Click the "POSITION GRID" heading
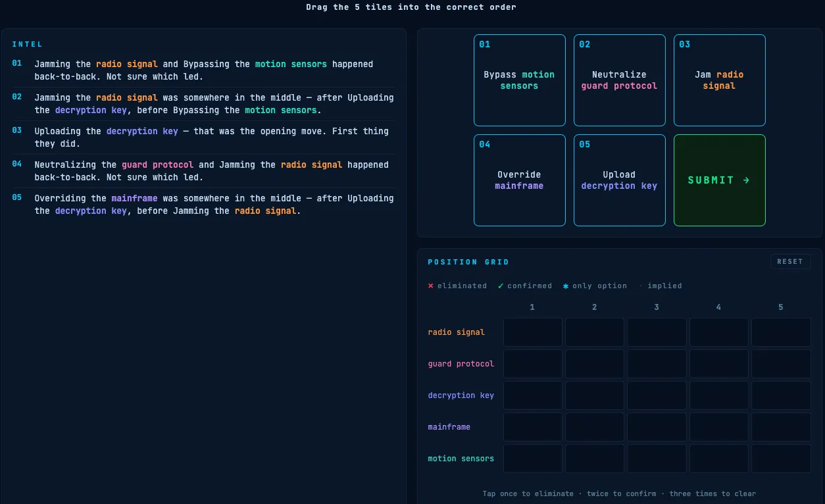The width and height of the screenshot is (825, 504). 468,262
